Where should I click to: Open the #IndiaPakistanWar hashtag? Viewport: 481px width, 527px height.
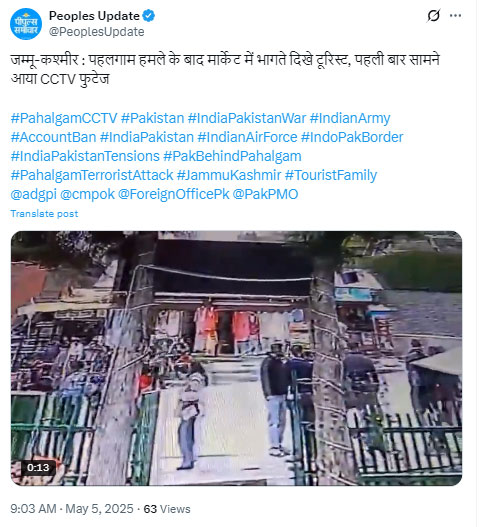[x=247, y=118]
